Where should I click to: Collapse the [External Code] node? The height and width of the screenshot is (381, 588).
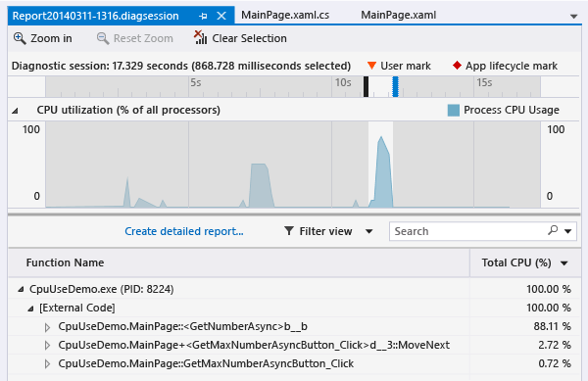(30, 309)
